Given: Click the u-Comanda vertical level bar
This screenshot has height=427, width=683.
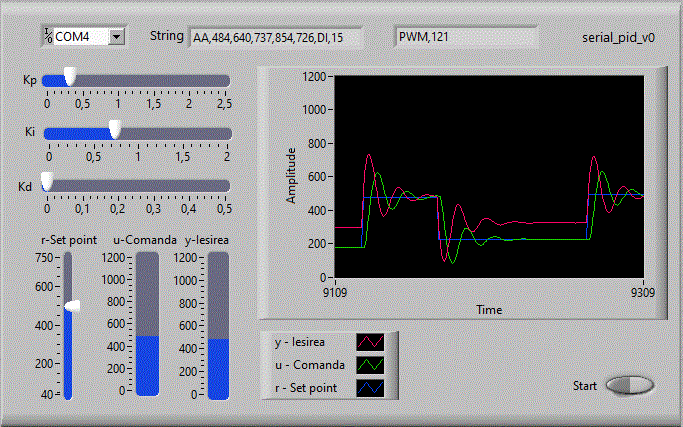Looking at the screenshot, I should (147, 323).
